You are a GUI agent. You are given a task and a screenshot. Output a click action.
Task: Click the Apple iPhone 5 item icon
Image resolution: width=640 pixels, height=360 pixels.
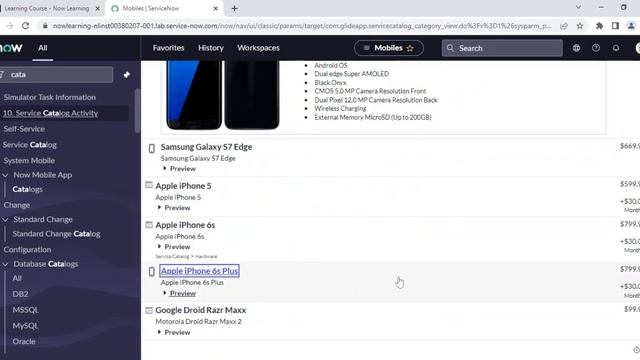pos(149,185)
